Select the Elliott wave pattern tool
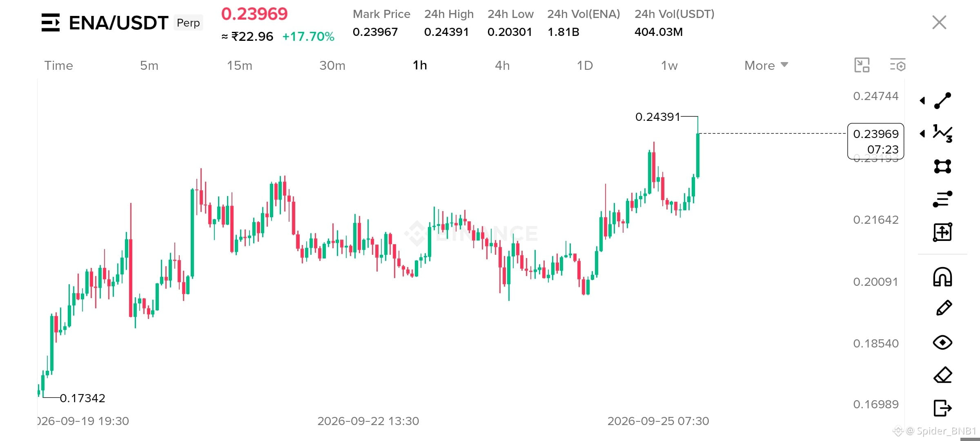The height and width of the screenshot is (441, 980). tap(942, 134)
